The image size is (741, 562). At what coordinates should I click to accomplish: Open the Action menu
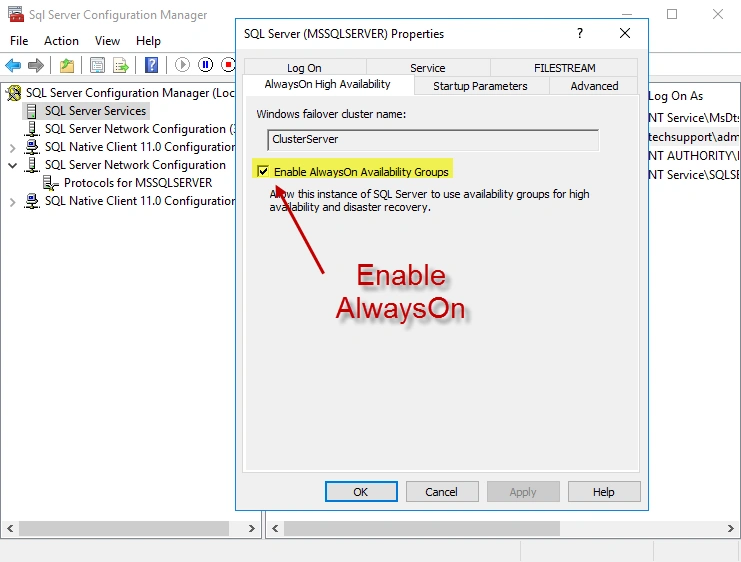tap(61, 41)
